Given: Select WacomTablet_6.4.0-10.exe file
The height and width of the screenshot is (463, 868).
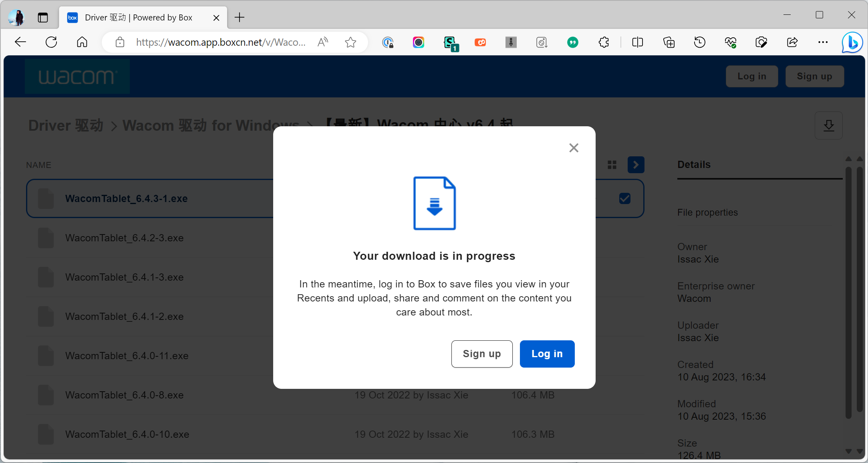Looking at the screenshot, I should click(127, 434).
